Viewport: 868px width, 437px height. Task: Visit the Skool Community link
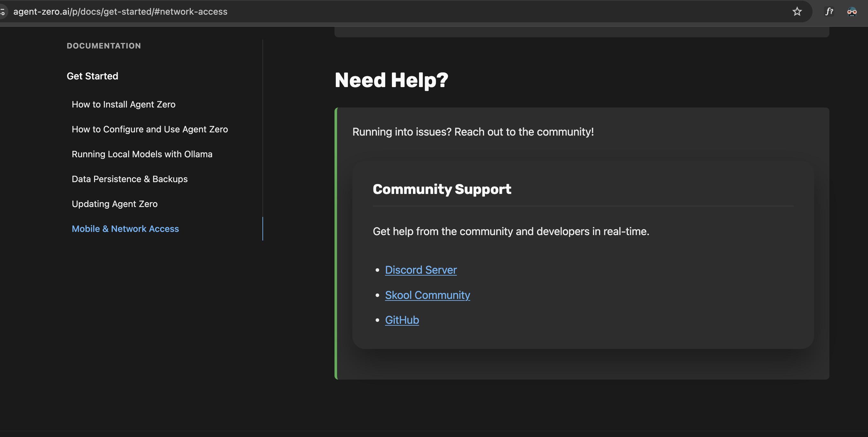point(427,295)
